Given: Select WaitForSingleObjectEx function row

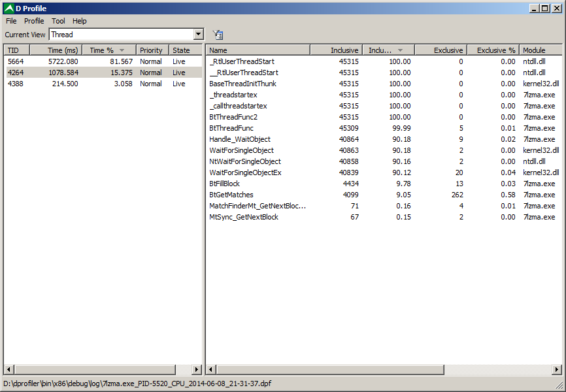Looking at the screenshot, I should click(384, 172).
